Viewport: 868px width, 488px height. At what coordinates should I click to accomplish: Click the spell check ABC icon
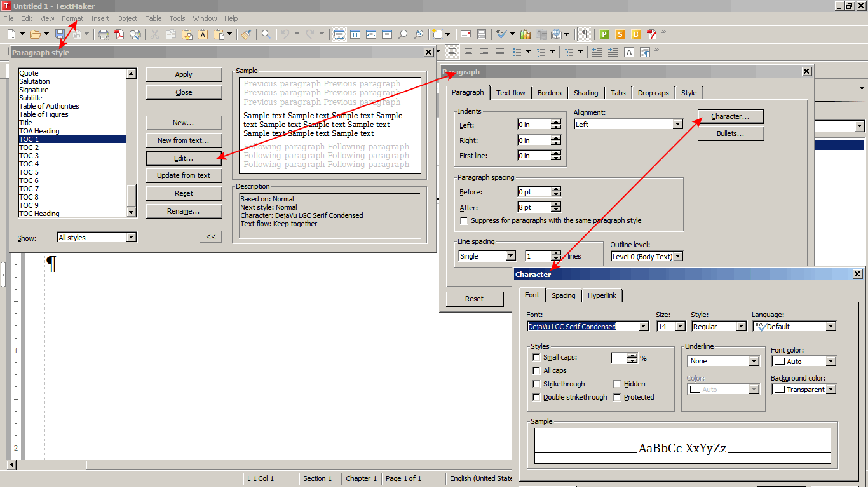[x=501, y=34]
